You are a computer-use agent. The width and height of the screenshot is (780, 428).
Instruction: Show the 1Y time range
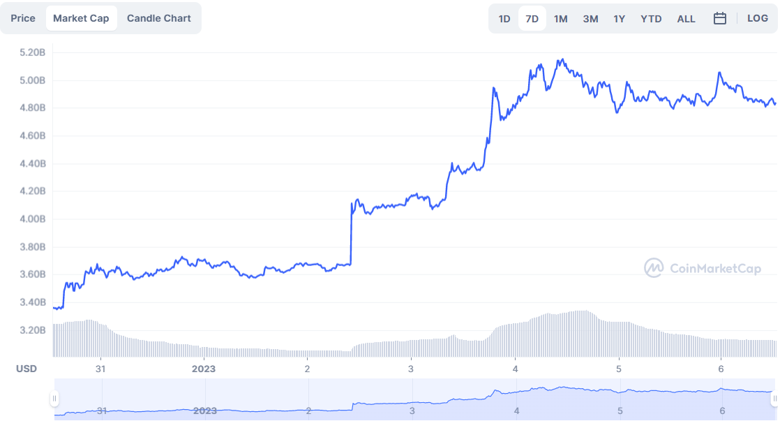619,18
